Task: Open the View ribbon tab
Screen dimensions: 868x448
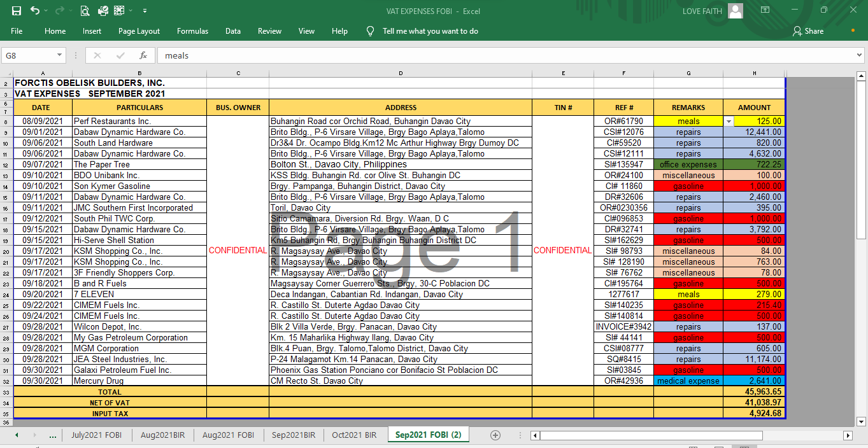Action: (306, 31)
